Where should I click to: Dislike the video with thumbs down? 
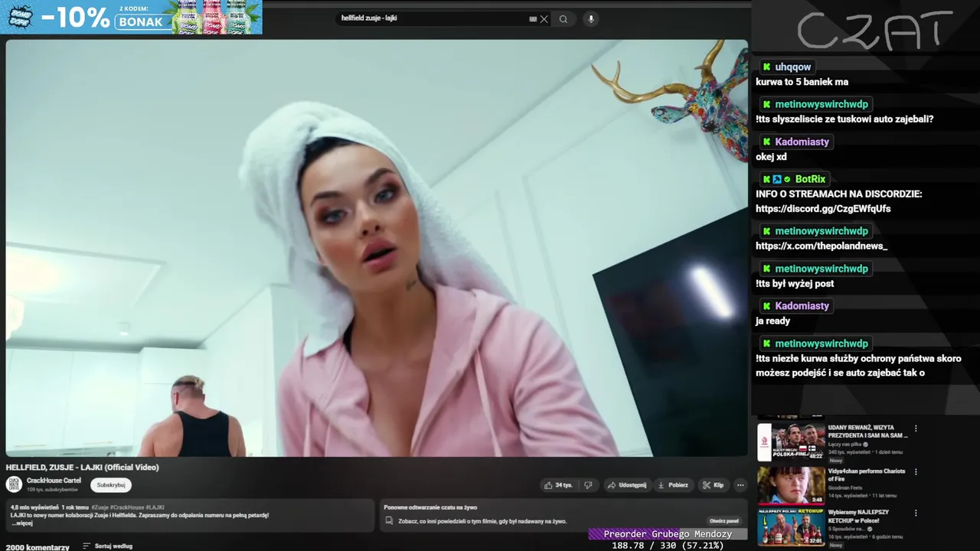tap(588, 485)
